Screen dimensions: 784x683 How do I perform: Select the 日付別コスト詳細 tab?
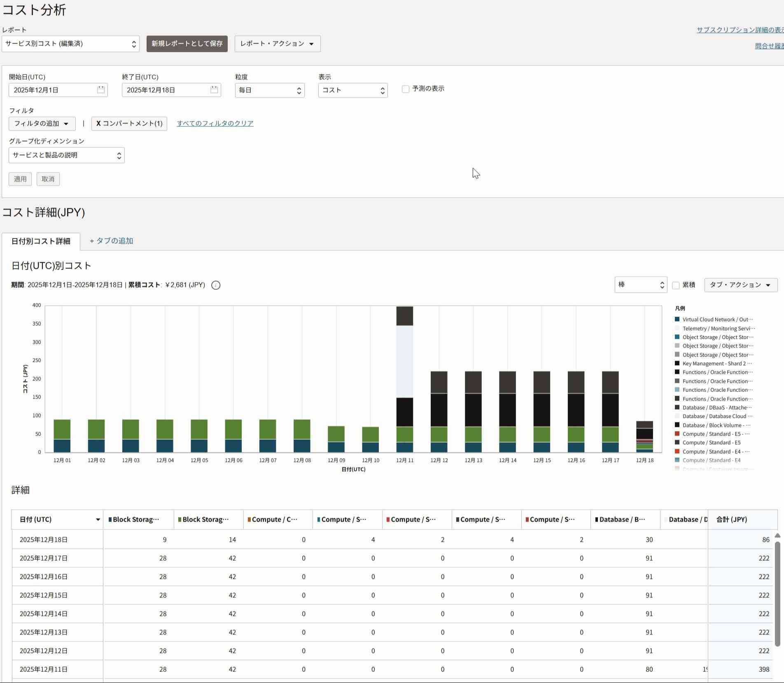click(41, 241)
